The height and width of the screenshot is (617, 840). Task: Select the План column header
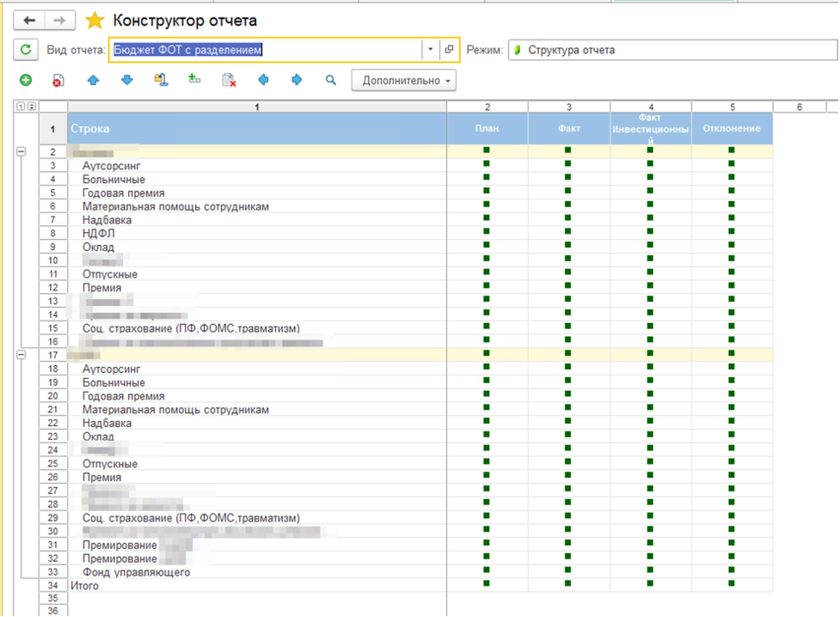pos(487,129)
